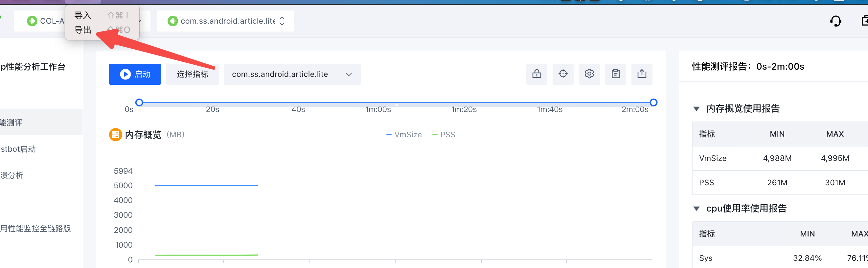This screenshot has width=868, height=268.
Task: Toggle the PSS legend series
Action: (x=444, y=135)
